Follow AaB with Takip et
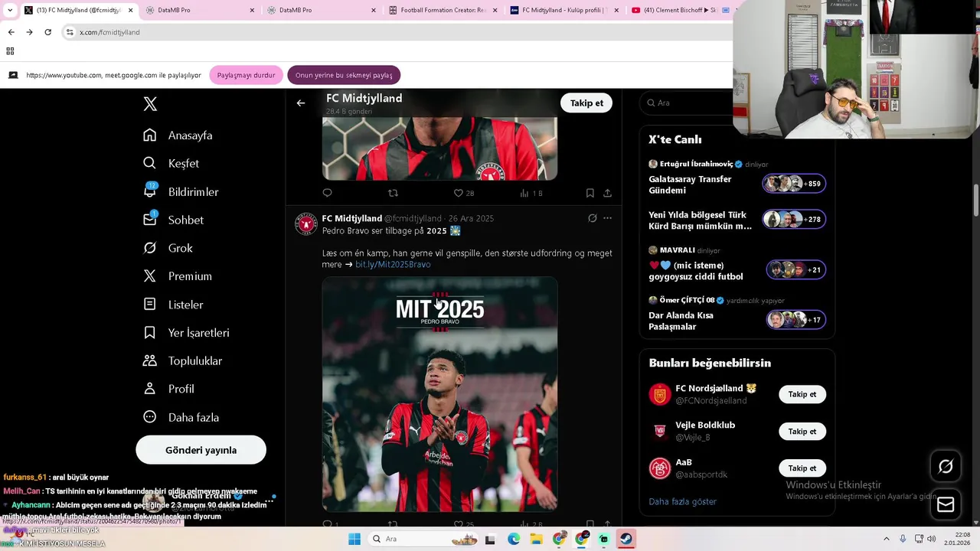 tap(802, 468)
